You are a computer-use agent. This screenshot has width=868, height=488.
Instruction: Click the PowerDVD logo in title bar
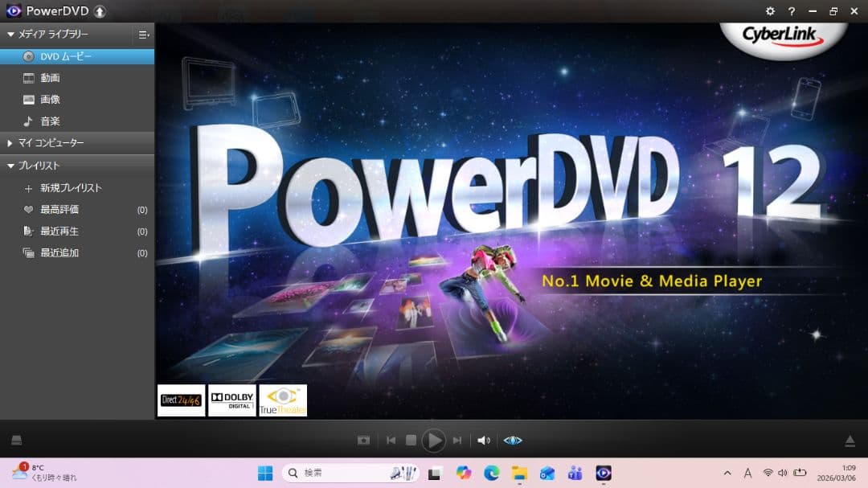(x=14, y=10)
